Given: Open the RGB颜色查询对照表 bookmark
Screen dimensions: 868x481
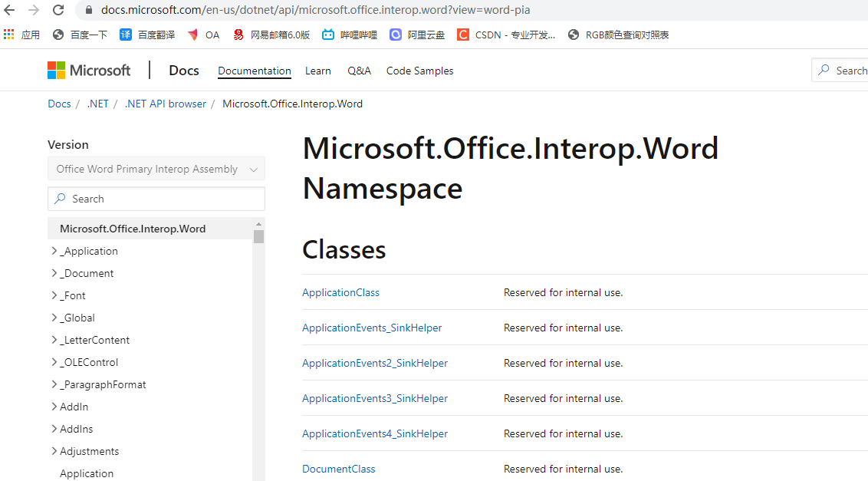Looking at the screenshot, I should point(618,35).
